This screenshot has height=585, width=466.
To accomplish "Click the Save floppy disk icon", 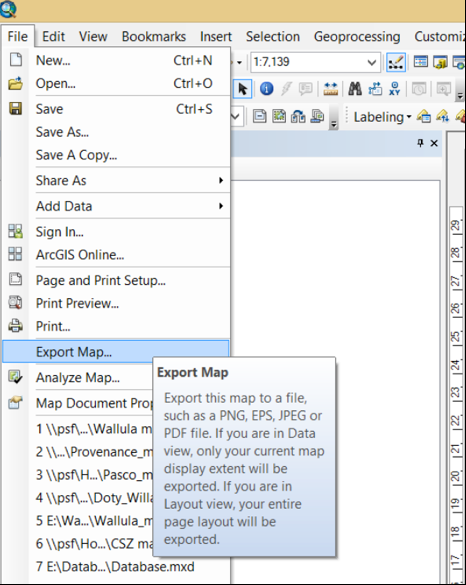I will (x=15, y=109).
